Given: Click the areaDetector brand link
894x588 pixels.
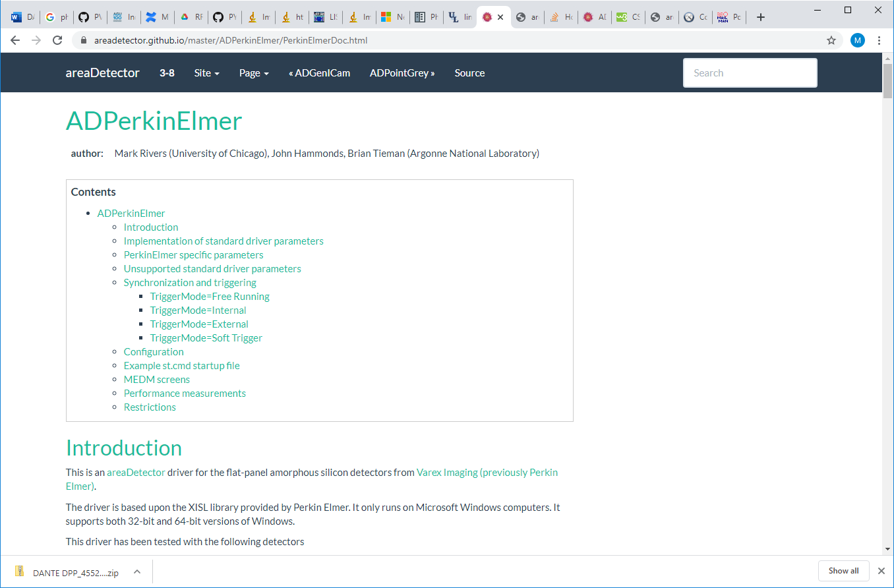Looking at the screenshot, I should tap(102, 73).
